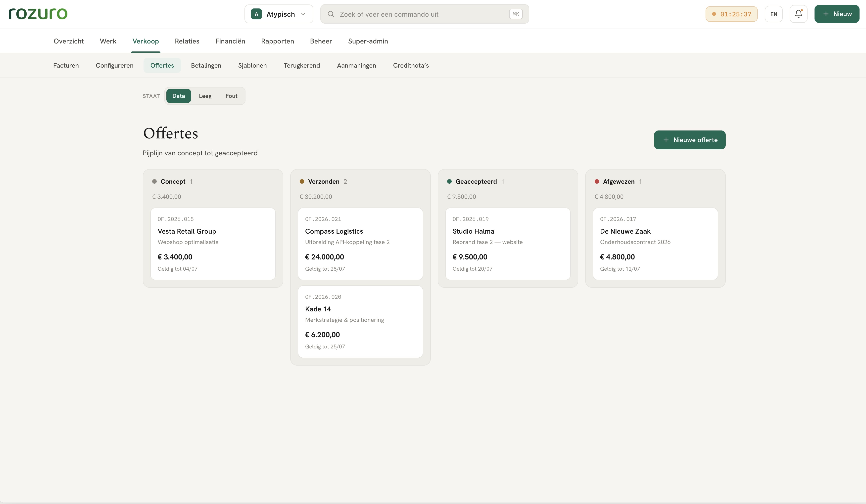
Task: Click the Concept column header
Action: coord(173,181)
